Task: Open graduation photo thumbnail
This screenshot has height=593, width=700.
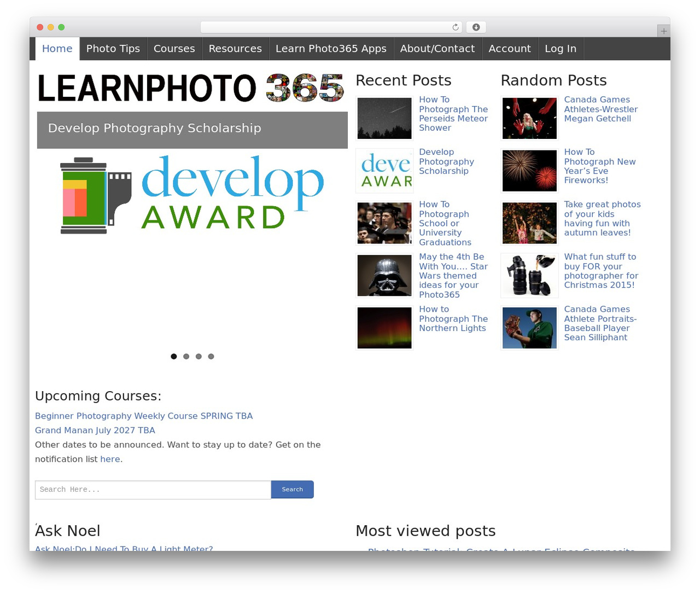Action: click(x=384, y=223)
